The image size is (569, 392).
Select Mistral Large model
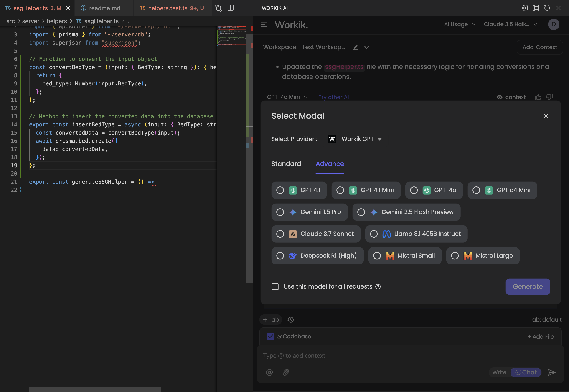(x=483, y=256)
